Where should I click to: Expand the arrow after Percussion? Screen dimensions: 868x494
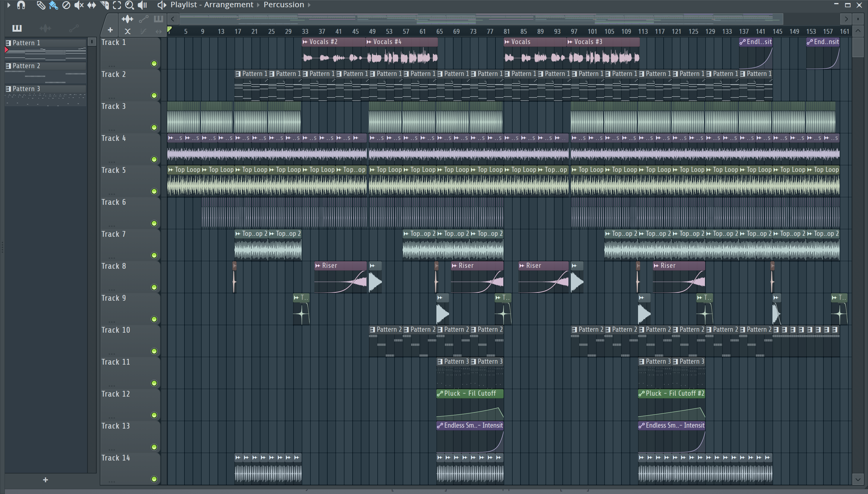(x=309, y=5)
